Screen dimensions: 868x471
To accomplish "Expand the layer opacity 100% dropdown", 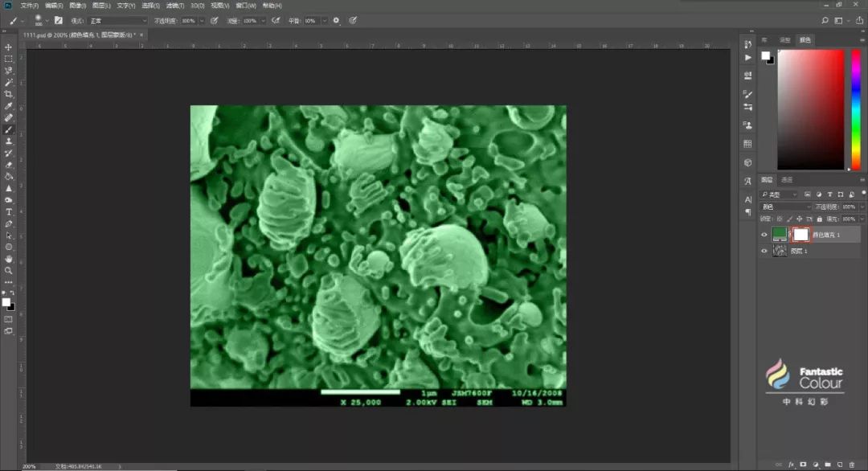I will click(862, 207).
